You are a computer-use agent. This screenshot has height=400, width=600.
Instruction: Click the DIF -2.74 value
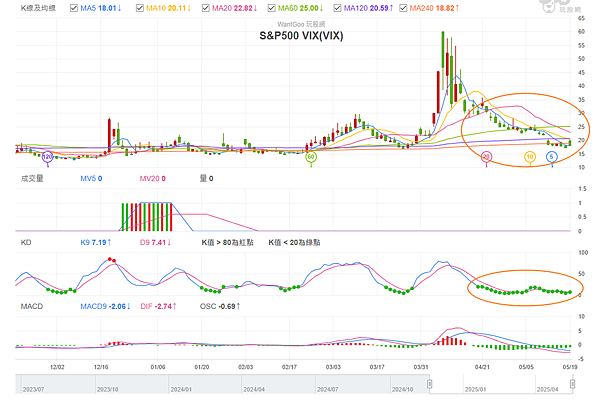point(158,306)
